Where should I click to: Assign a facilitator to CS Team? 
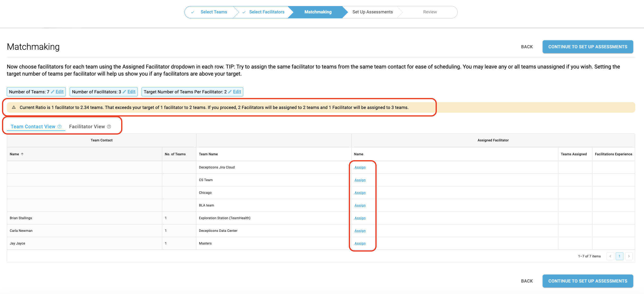(360, 180)
